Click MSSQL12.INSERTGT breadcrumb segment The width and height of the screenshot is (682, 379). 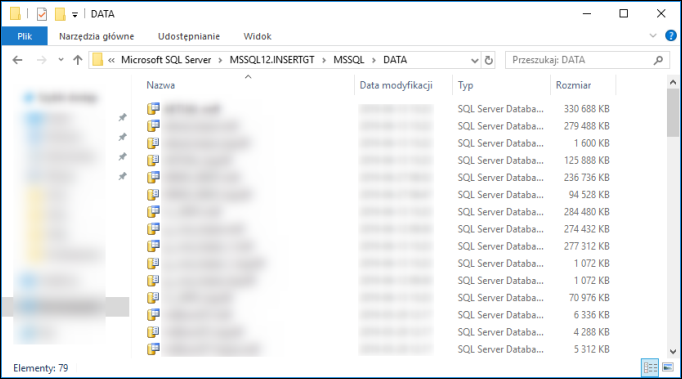tap(272, 60)
